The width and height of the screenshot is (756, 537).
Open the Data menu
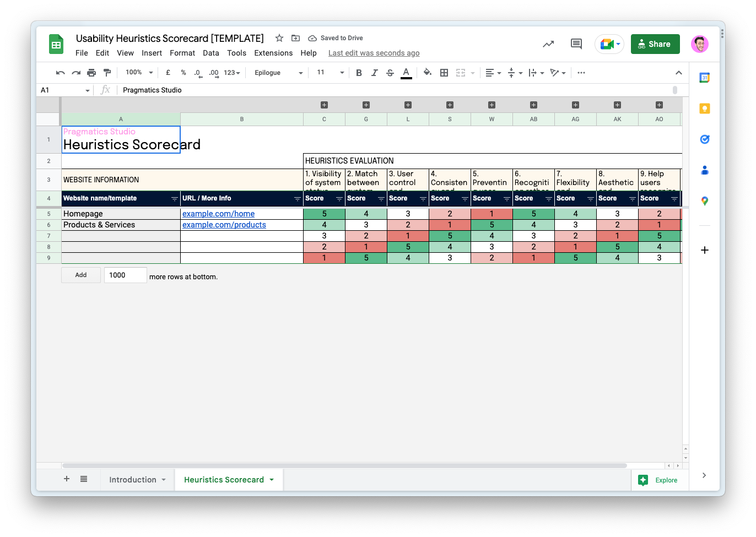(x=211, y=53)
